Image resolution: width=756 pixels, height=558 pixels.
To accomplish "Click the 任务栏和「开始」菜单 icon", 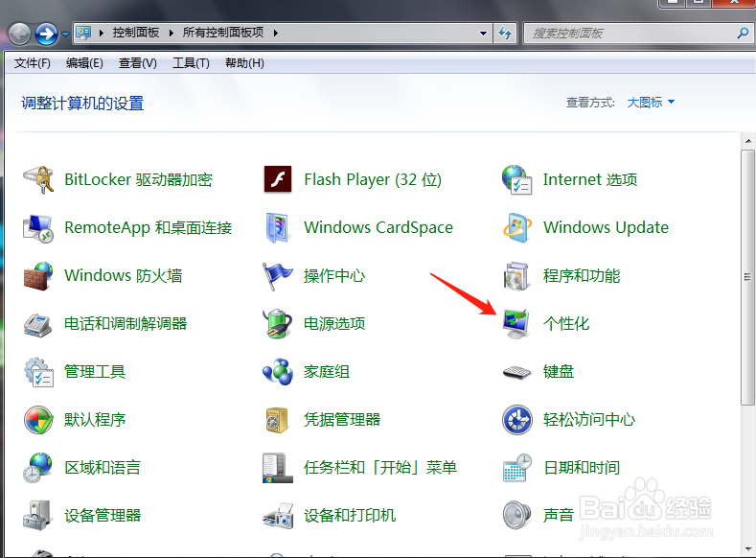I will click(x=278, y=468).
